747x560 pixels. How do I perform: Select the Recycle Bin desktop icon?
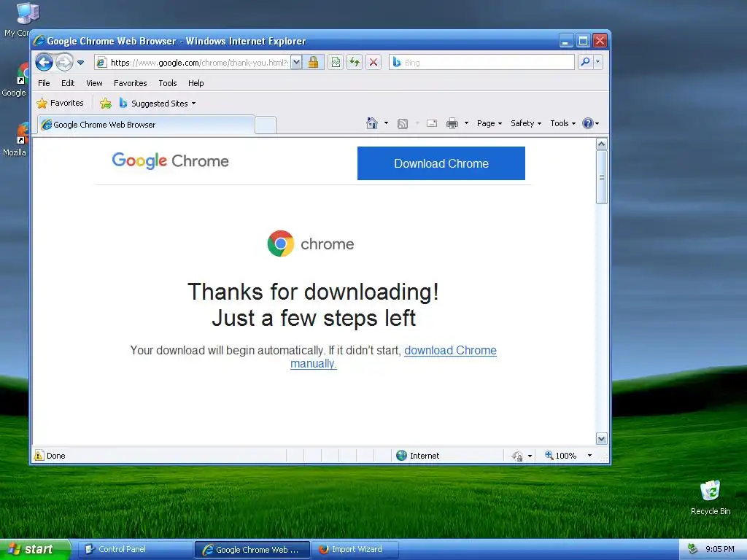click(711, 497)
